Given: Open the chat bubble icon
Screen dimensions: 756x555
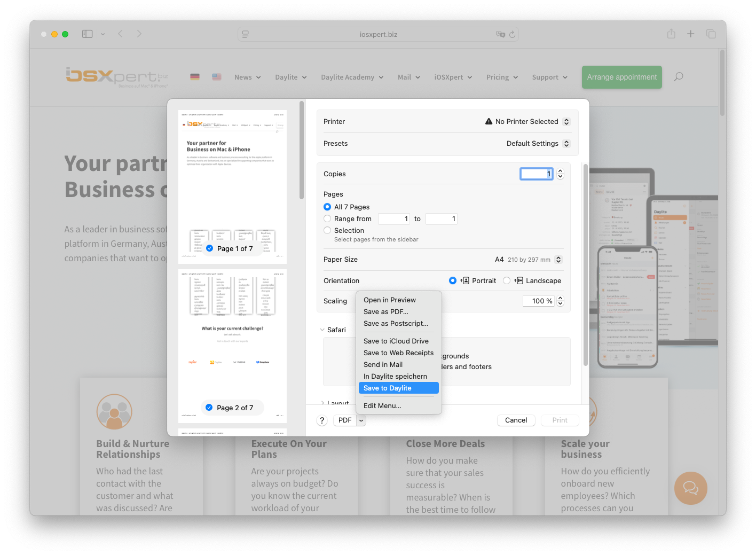Looking at the screenshot, I should (x=691, y=488).
